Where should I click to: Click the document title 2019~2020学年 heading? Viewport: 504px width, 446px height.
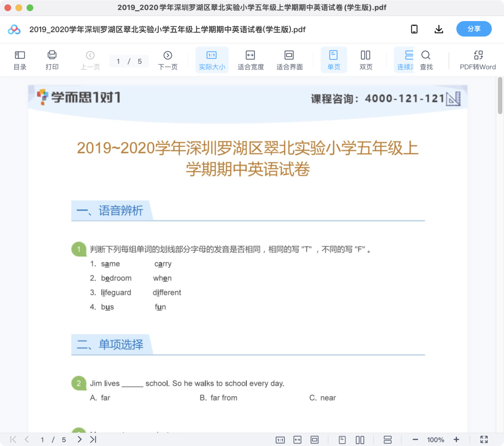click(x=247, y=158)
